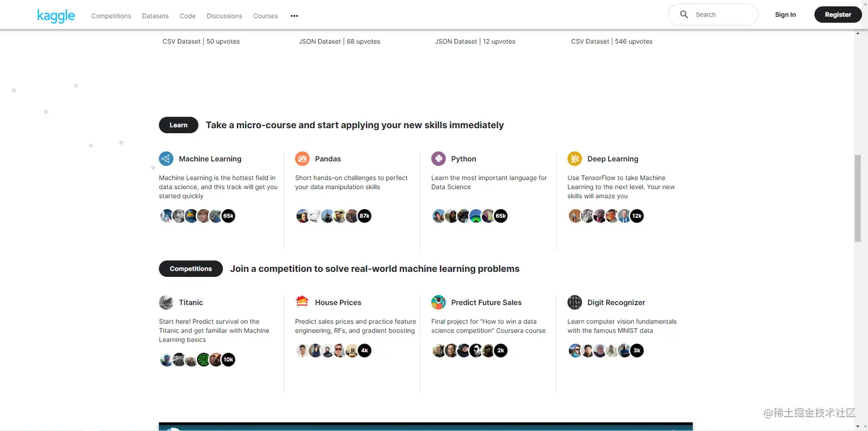
Task: Click 'CSV Dataset | 546 upvotes' text
Action: (612, 41)
